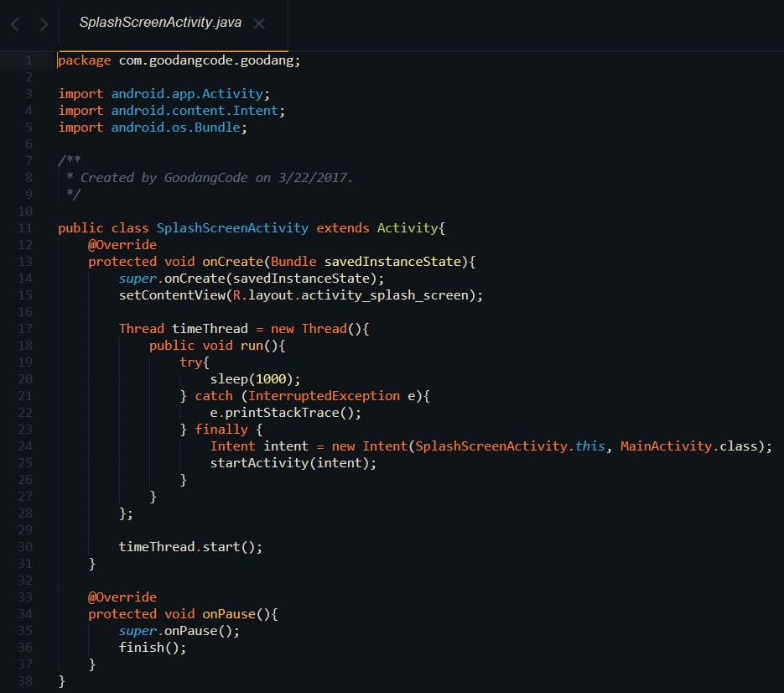Screen dimensions: 784x693
Task: Go back with the left navigation arrow
Action: 15,24
